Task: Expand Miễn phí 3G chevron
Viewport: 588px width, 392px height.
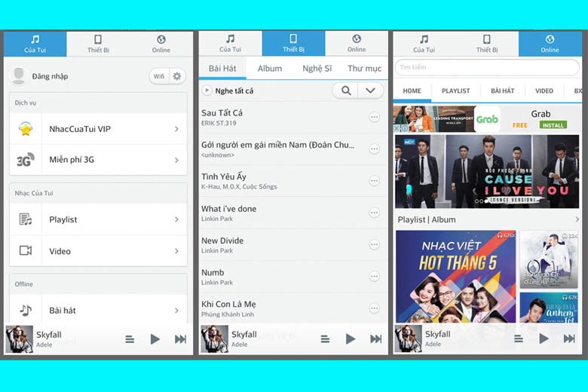Action: click(176, 160)
